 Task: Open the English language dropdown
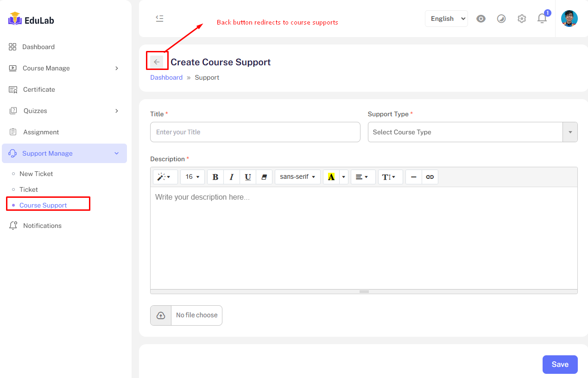tap(446, 19)
